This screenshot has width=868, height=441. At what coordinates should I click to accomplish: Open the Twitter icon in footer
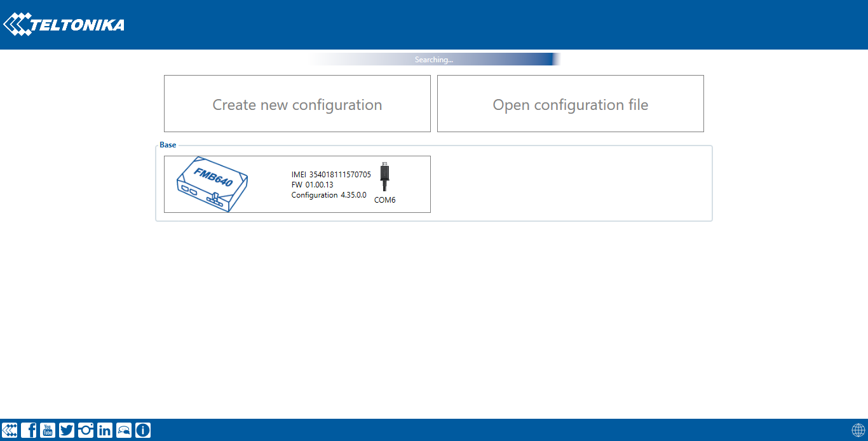pyautogui.click(x=67, y=430)
